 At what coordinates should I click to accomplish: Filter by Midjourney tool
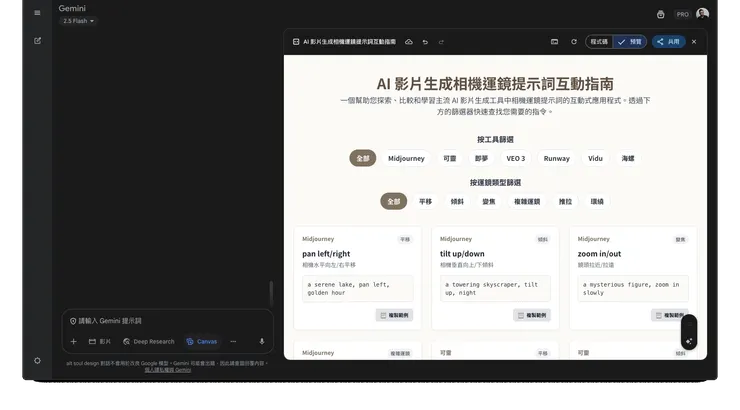coord(406,158)
